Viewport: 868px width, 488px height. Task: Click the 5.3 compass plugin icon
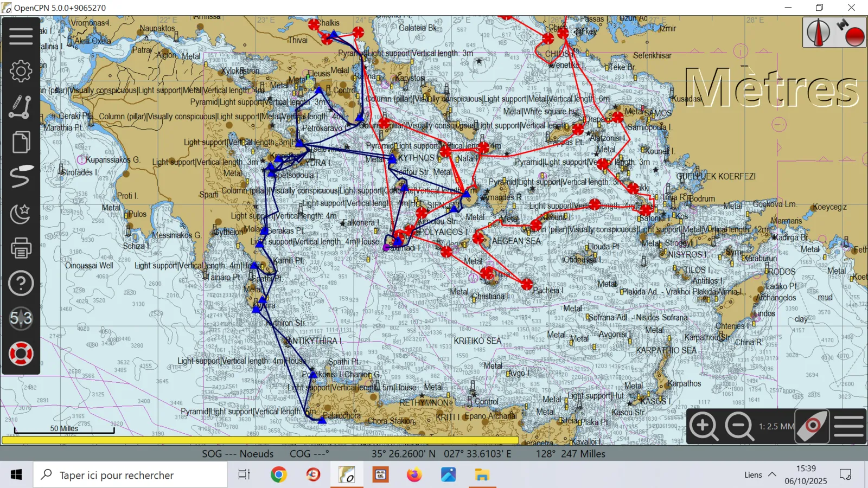pyautogui.click(x=21, y=319)
